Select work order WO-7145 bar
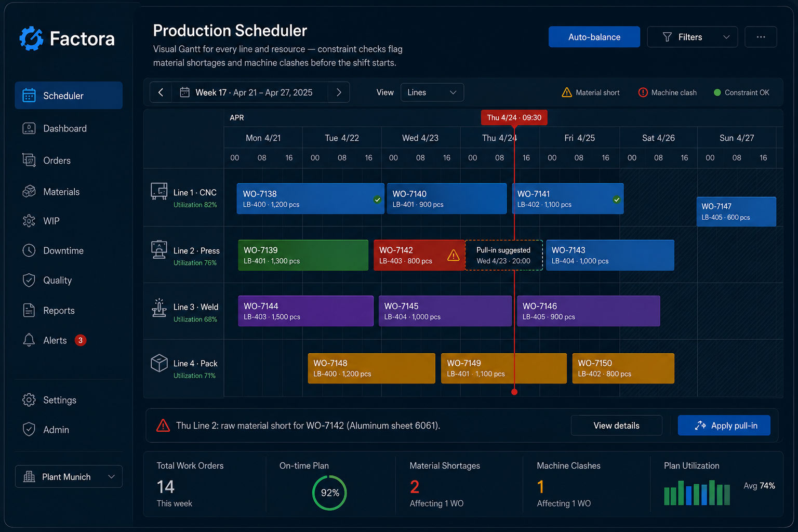 click(x=445, y=311)
